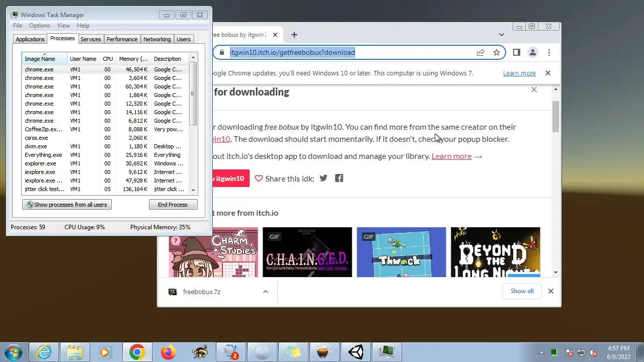This screenshot has height=362, width=644.
Task: Switch to the Users tab
Action: 184,39
